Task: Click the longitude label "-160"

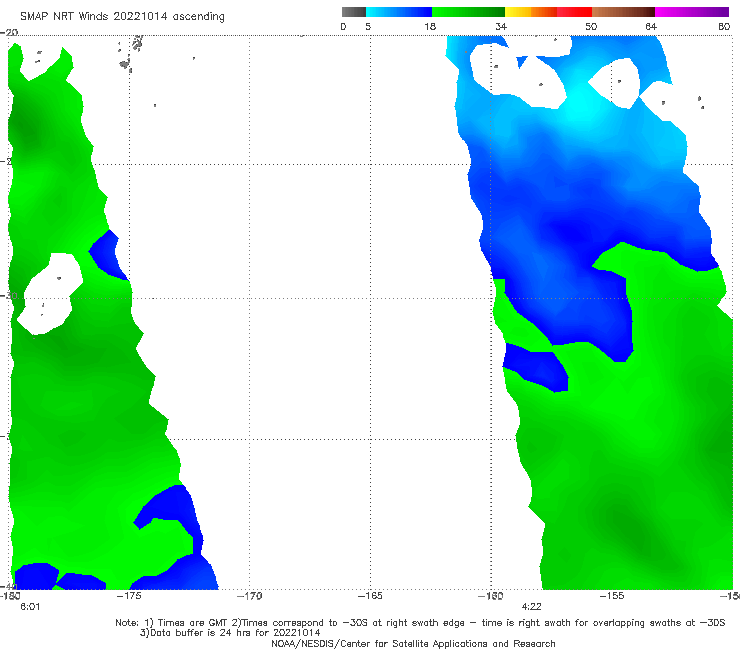Action: [491, 596]
